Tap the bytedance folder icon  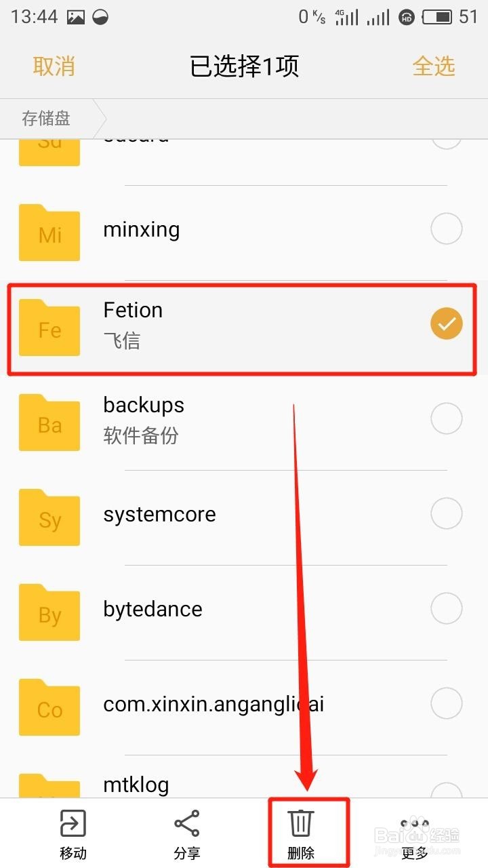[49, 612]
